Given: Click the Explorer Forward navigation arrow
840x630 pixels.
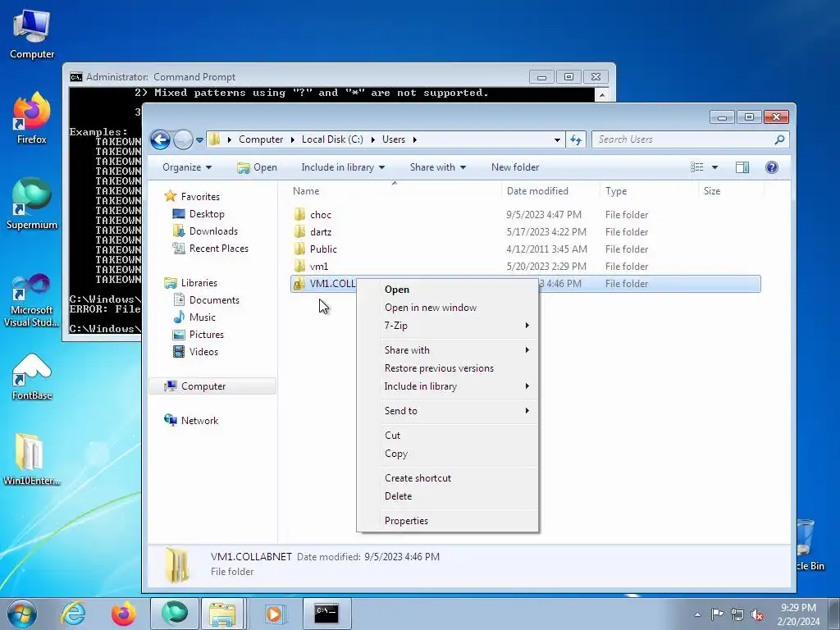Looking at the screenshot, I should pos(183,139).
